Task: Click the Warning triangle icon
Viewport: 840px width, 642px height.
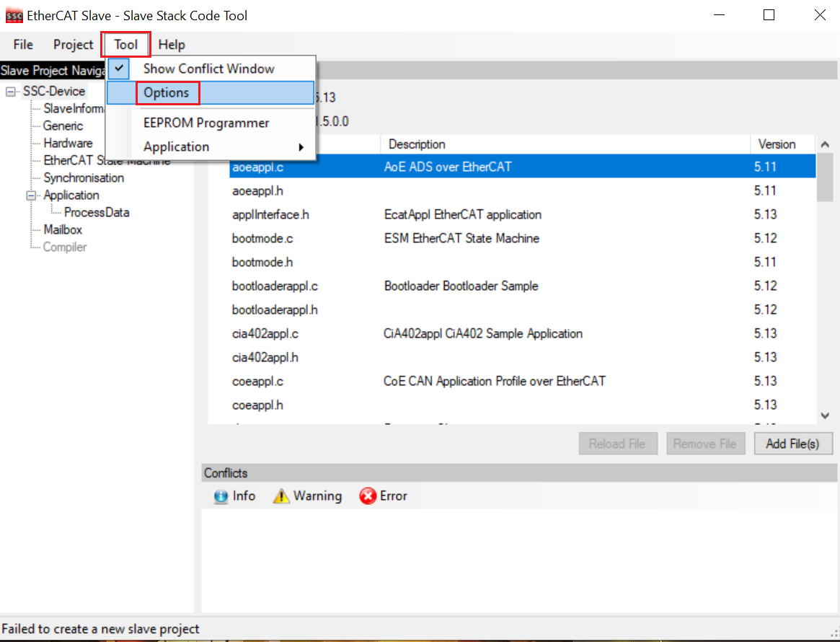Action: pyautogui.click(x=280, y=496)
